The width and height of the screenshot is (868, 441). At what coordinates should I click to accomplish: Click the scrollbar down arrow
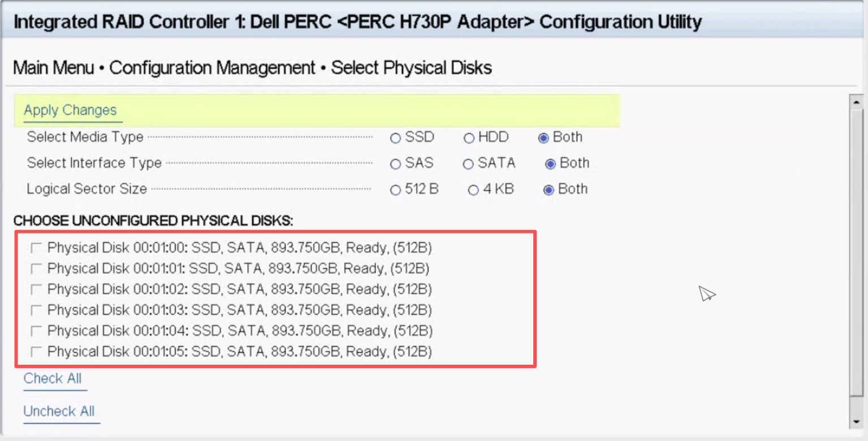(856, 422)
